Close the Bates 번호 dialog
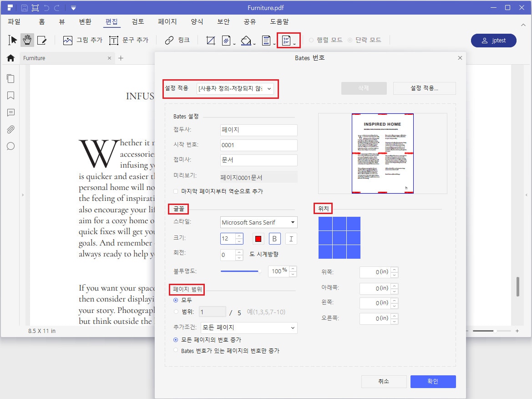The height and width of the screenshot is (399, 532). pos(460,58)
